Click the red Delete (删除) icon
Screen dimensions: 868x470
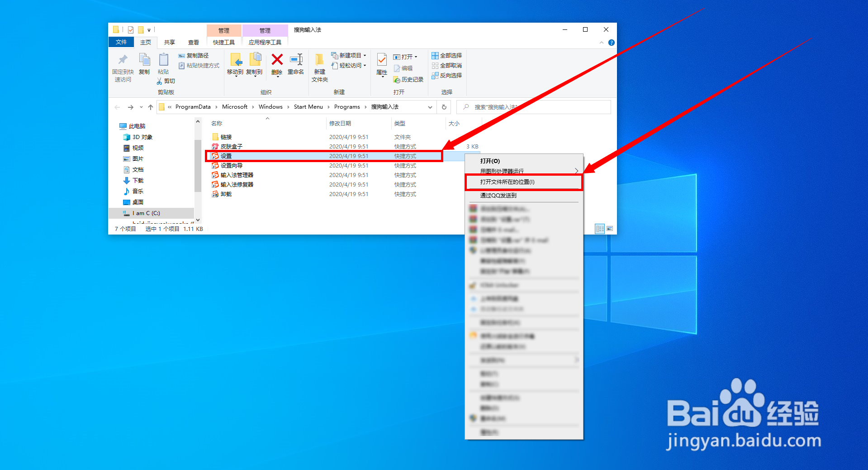pos(277,59)
